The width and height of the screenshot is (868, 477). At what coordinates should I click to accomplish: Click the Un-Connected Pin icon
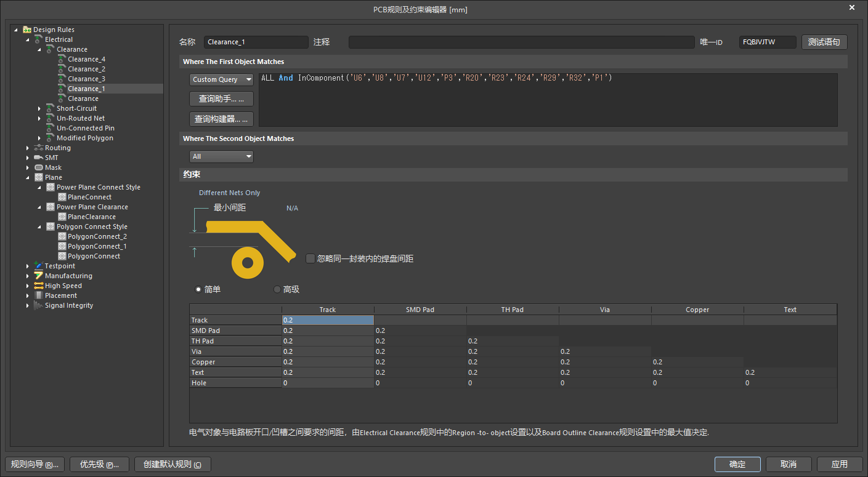[x=51, y=128]
